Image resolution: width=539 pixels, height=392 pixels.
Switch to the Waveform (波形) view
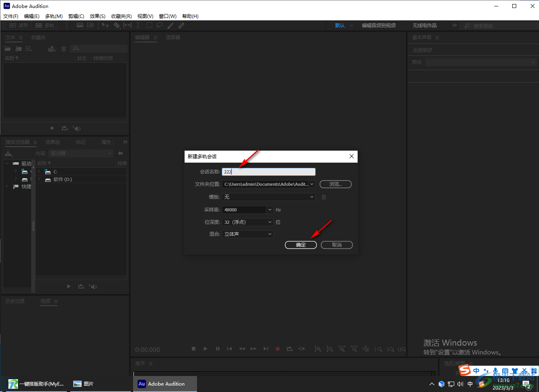[19, 26]
